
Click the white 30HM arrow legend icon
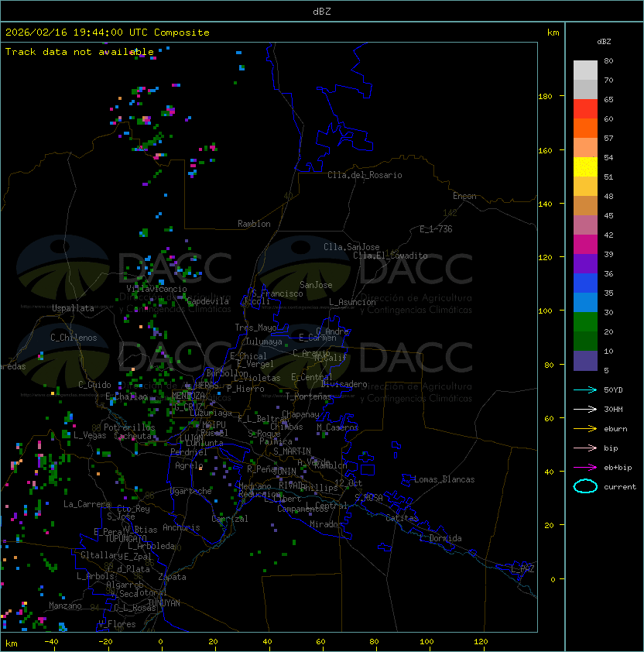click(585, 409)
